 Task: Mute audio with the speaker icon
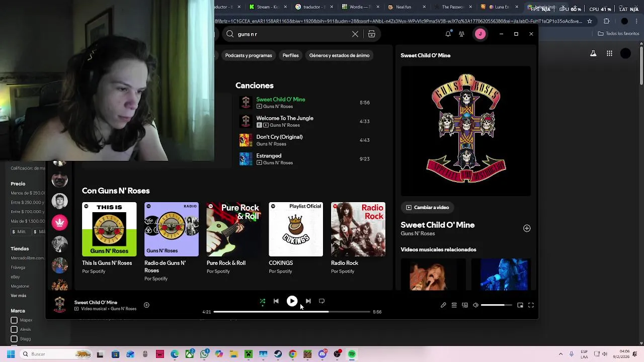click(475, 305)
